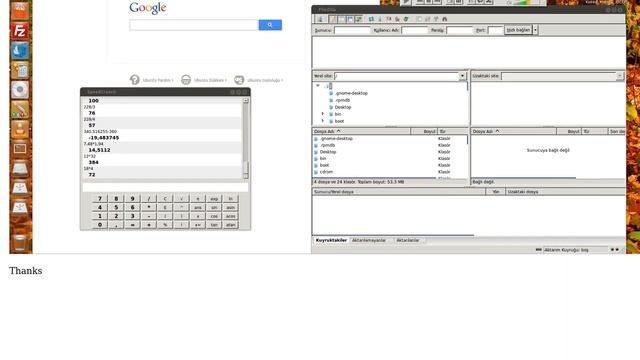Screen dimensions: 640x360
Task: Click the calculator's expression input field
Action: 165,187
